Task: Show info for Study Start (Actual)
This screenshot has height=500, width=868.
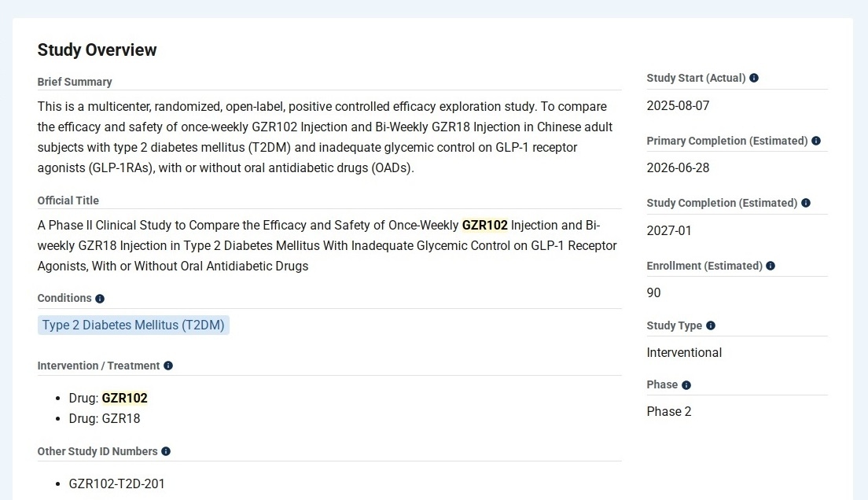Action: pyautogui.click(x=754, y=78)
